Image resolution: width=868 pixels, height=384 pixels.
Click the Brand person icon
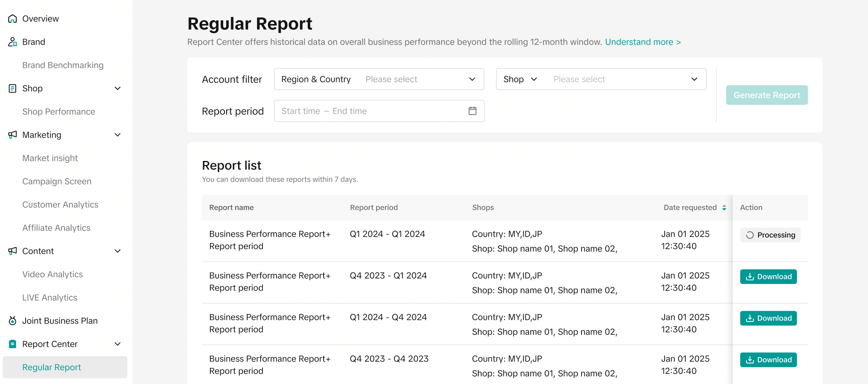click(x=12, y=42)
